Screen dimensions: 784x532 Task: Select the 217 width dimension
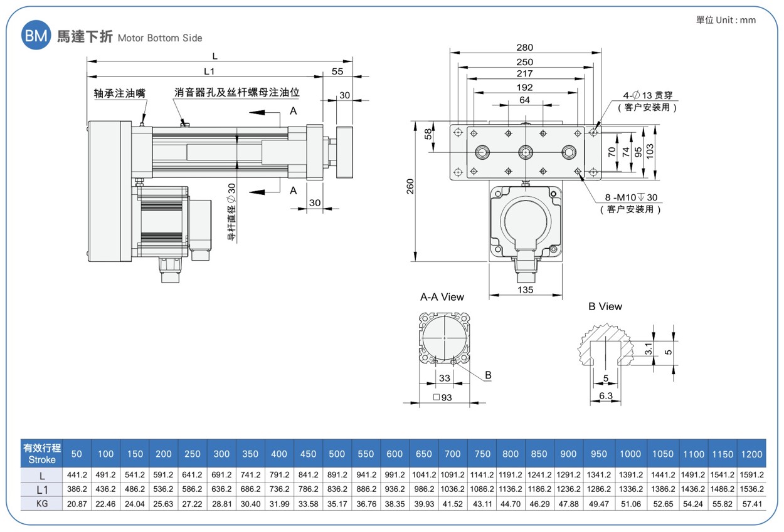click(x=524, y=74)
